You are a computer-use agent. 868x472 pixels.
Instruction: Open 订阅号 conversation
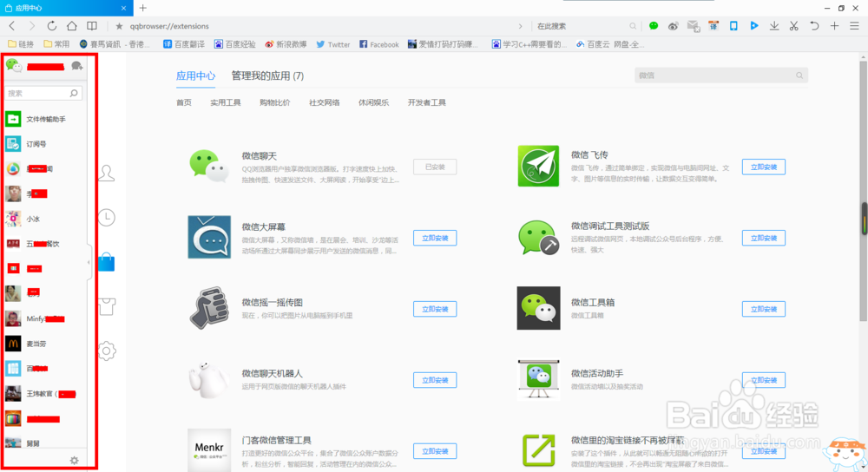click(x=45, y=144)
